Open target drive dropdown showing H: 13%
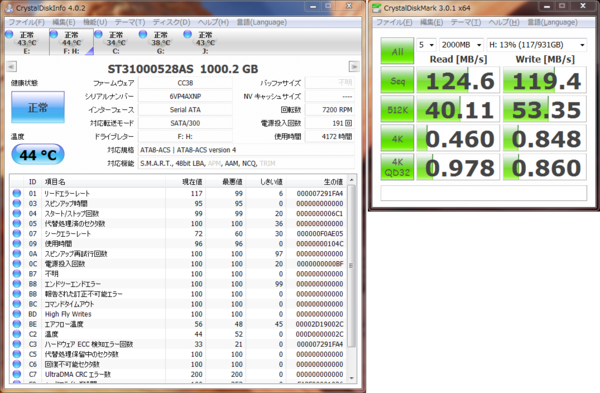Viewport: 600px width, 393px height. click(536, 45)
